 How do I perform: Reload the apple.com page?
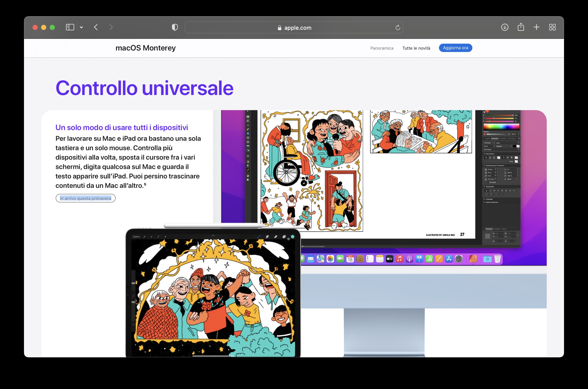coord(398,28)
